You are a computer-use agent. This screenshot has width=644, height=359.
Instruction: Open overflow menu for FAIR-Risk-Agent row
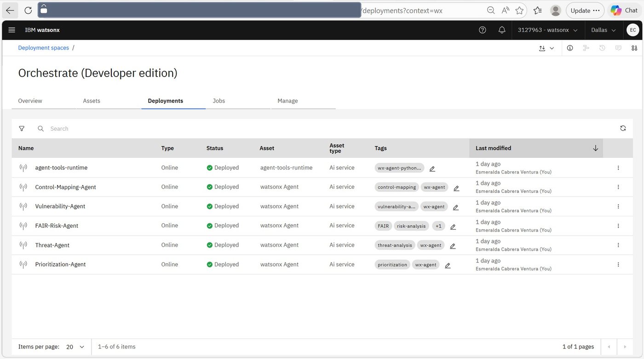(x=618, y=226)
